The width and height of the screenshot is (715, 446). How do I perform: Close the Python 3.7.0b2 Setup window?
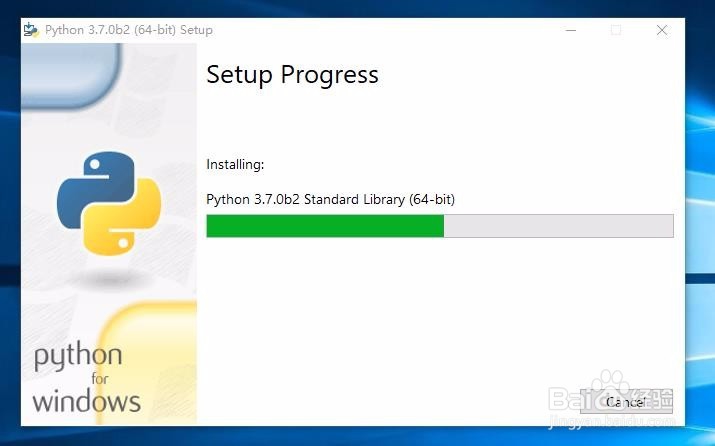pyautogui.click(x=662, y=31)
